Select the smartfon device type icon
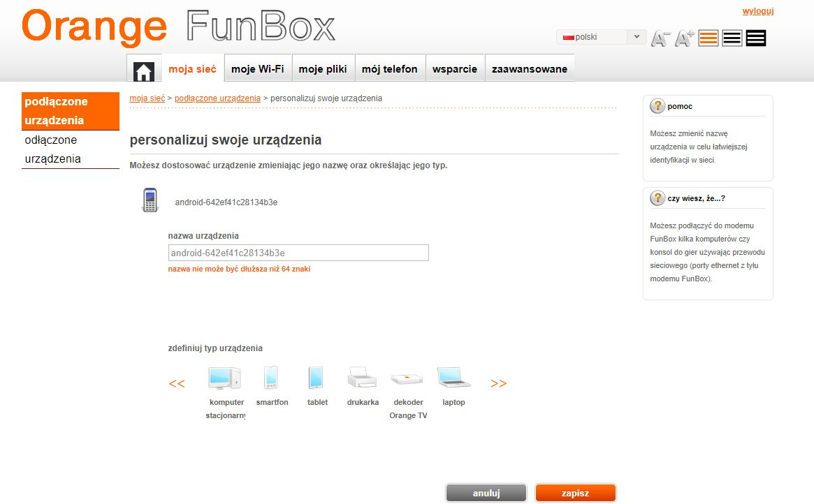814x504 pixels. tap(272, 378)
